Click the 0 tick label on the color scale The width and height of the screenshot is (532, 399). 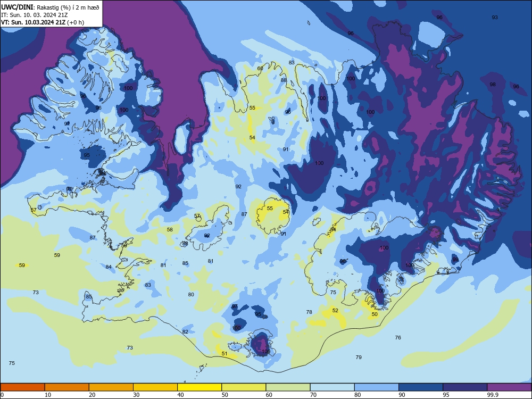(2, 395)
